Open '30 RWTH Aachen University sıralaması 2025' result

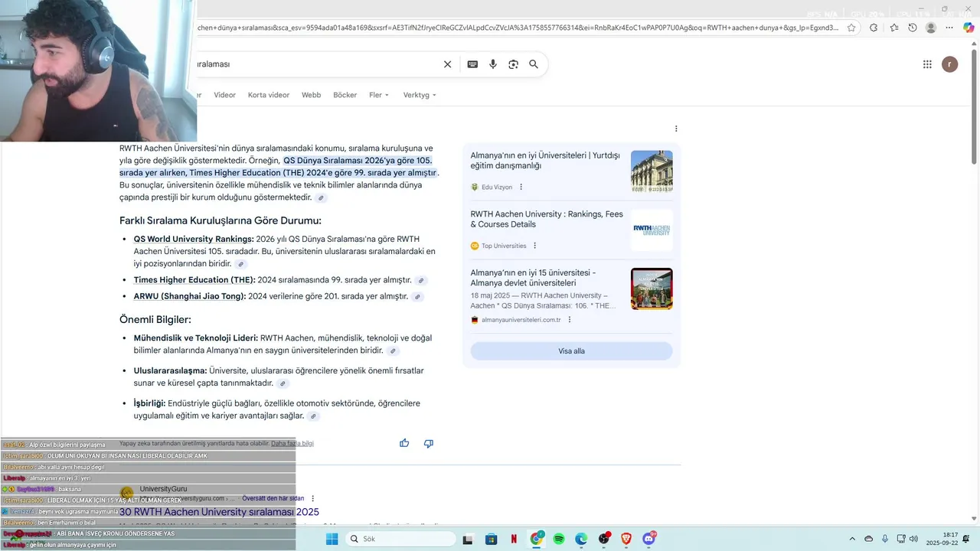click(x=219, y=512)
